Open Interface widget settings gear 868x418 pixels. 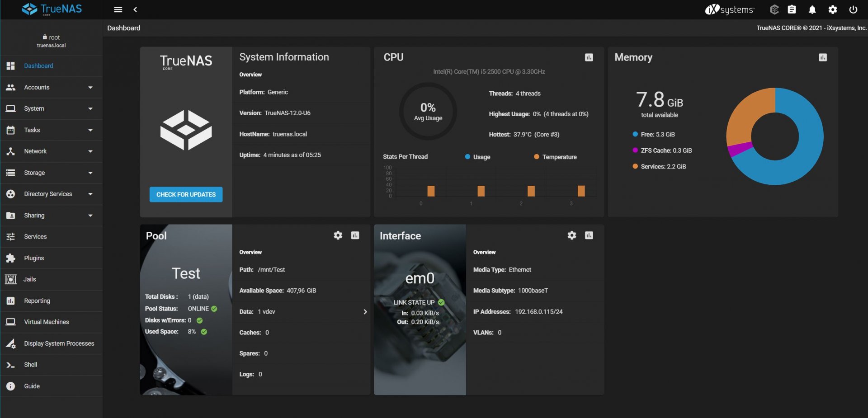click(572, 235)
